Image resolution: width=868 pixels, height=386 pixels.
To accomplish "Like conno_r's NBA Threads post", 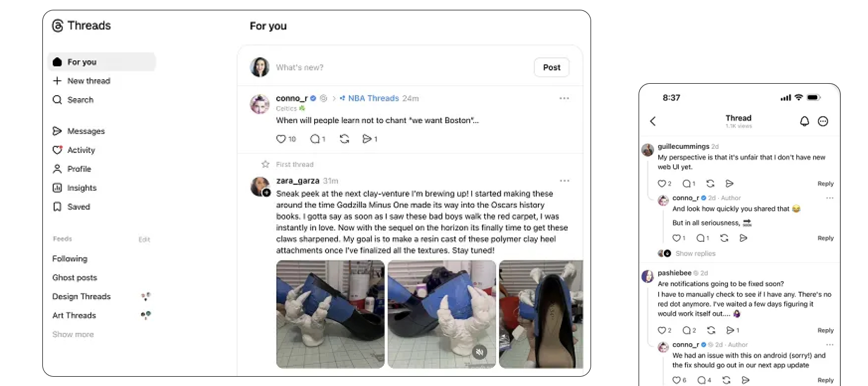I will point(281,139).
